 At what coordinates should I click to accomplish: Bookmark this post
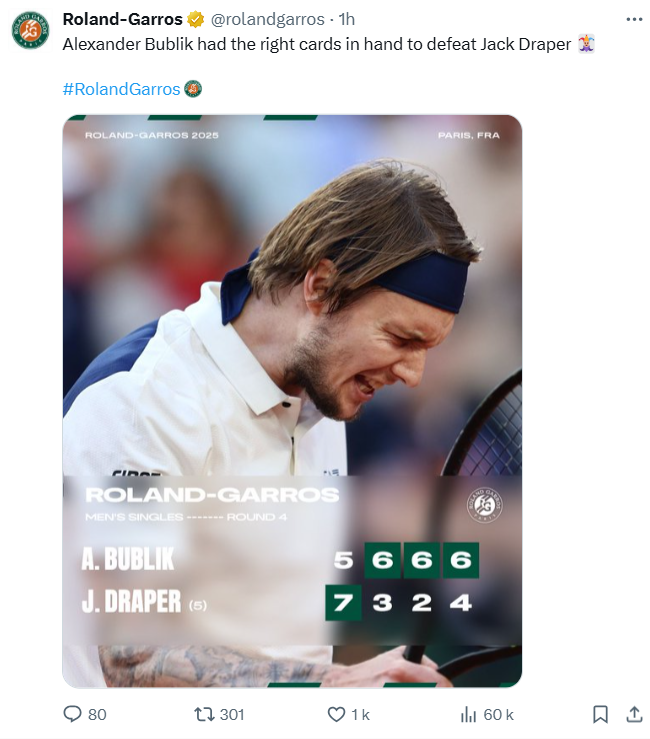600,714
